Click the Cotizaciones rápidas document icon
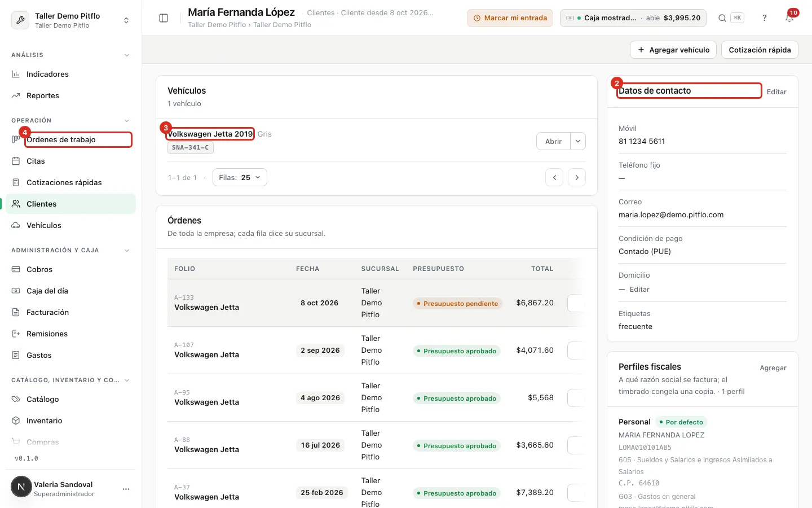This screenshot has width=812, height=508. coord(16,182)
